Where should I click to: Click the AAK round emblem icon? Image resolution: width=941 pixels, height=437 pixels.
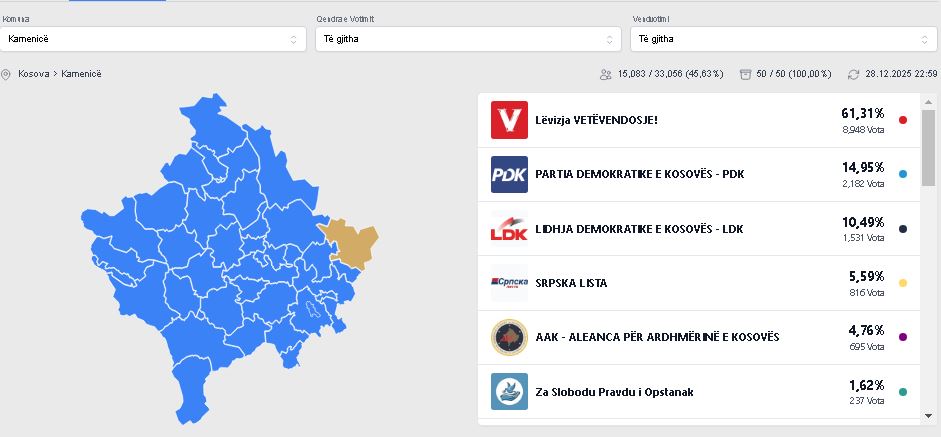point(509,337)
